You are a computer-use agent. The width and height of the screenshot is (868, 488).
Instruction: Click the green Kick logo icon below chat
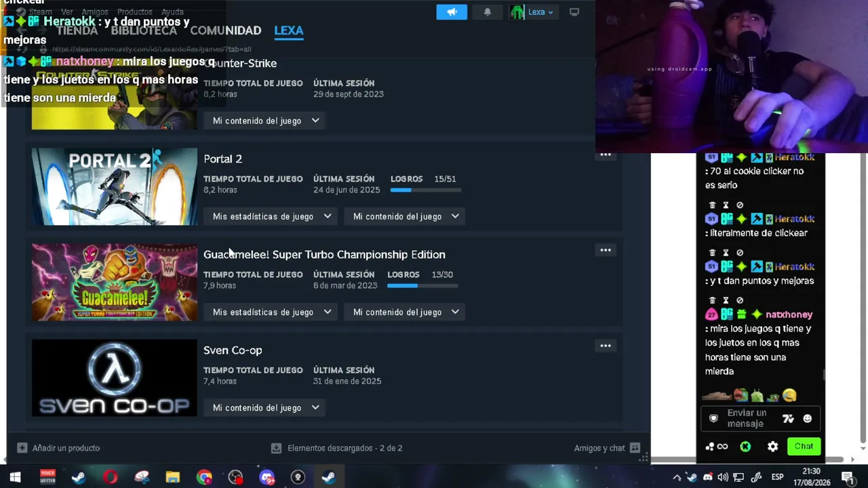pos(745,446)
